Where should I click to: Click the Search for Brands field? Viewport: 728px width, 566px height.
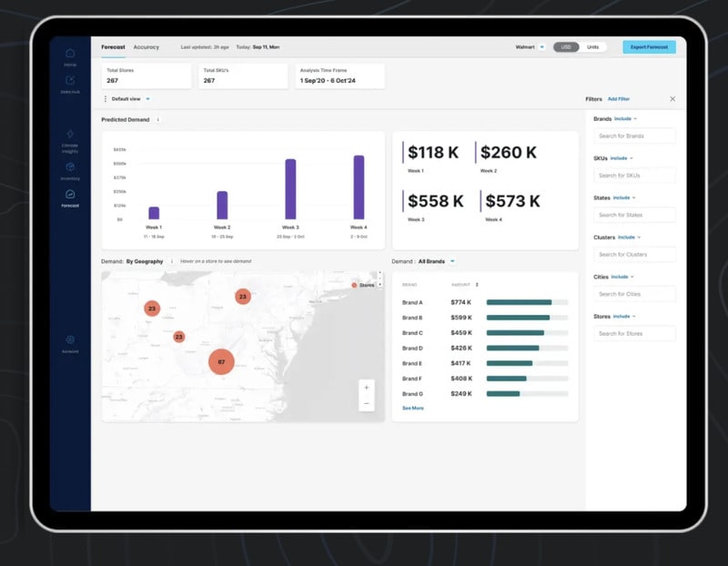point(634,136)
